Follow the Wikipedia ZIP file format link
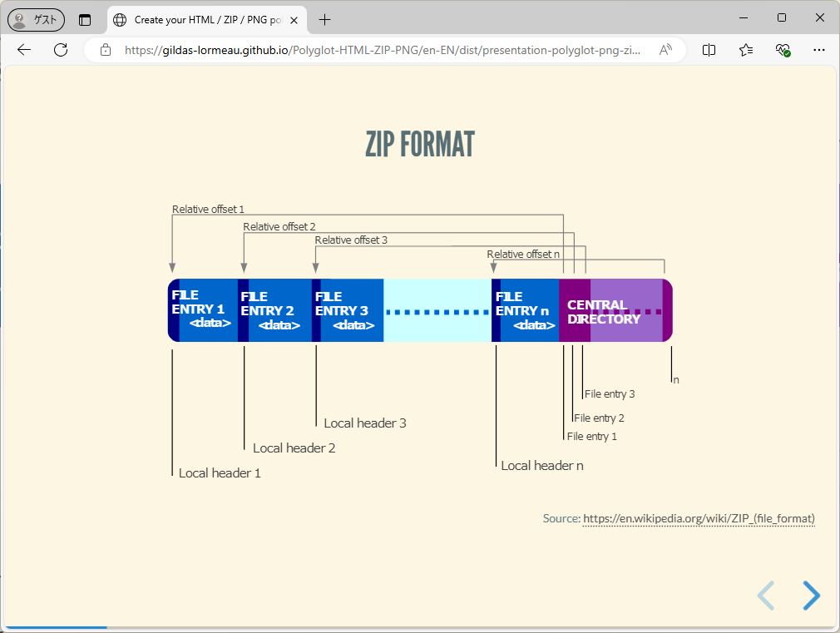The height and width of the screenshot is (633, 840). coord(698,518)
